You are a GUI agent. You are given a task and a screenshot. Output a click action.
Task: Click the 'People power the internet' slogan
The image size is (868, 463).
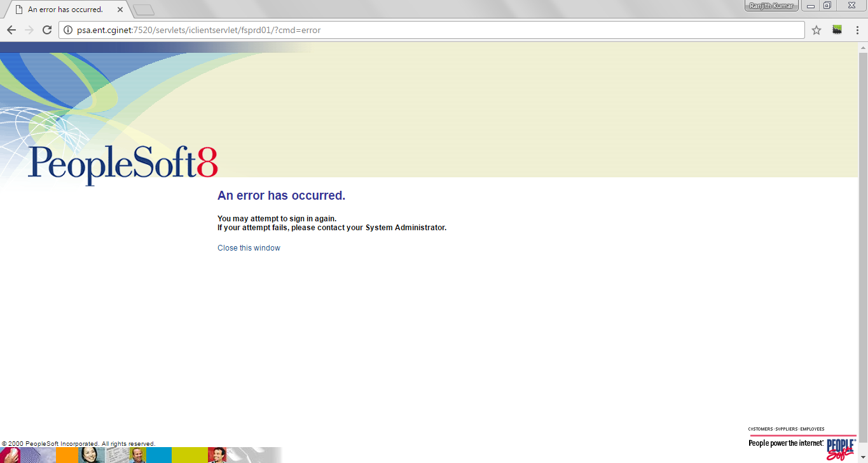coord(786,443)
